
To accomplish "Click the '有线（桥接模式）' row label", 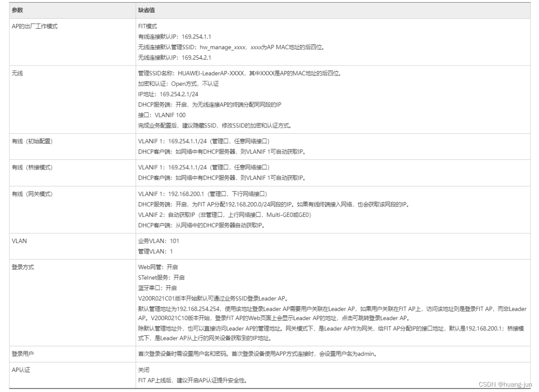I will tap(32, 167).
